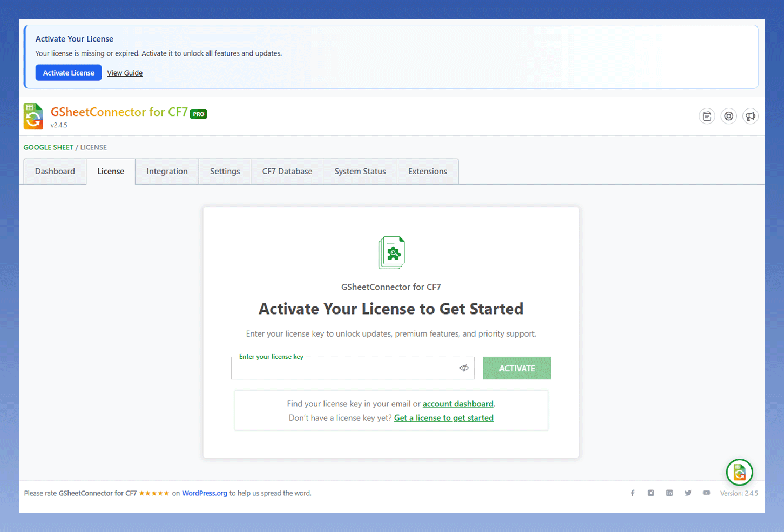784x532 pixels.
Task: Focus the Enter your license key field
Action: [x=353, y=368]
